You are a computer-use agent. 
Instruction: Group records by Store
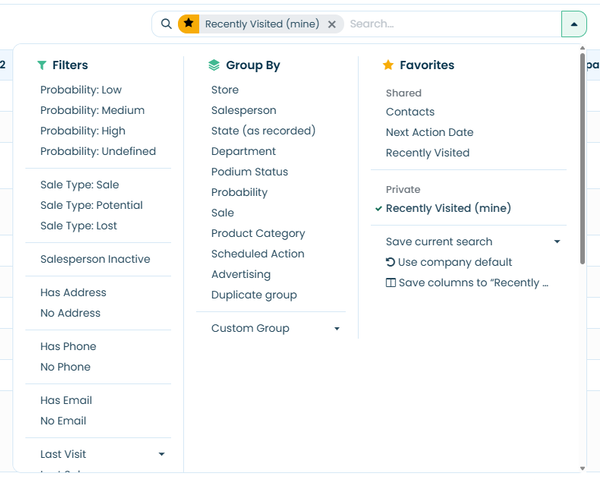[225, 90]
